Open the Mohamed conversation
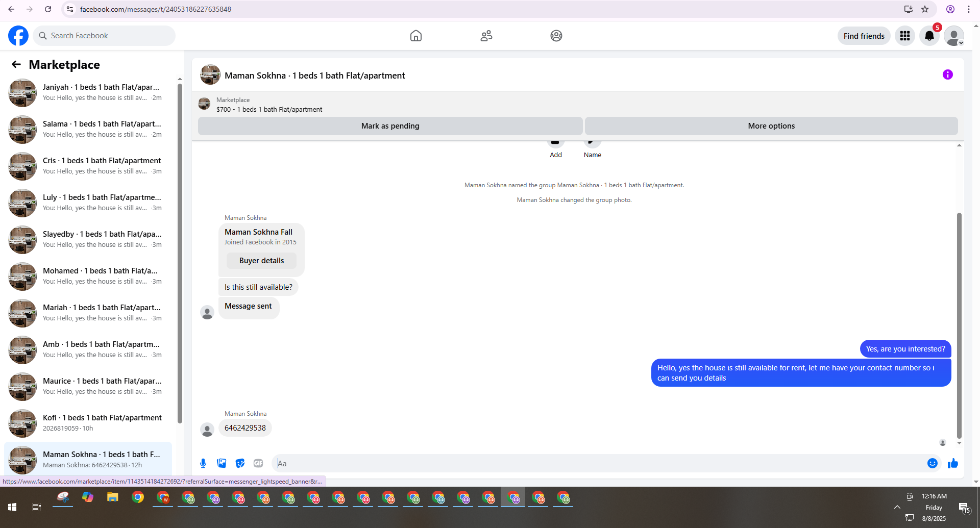Screen dimensions: 980x528 [88, 276]
